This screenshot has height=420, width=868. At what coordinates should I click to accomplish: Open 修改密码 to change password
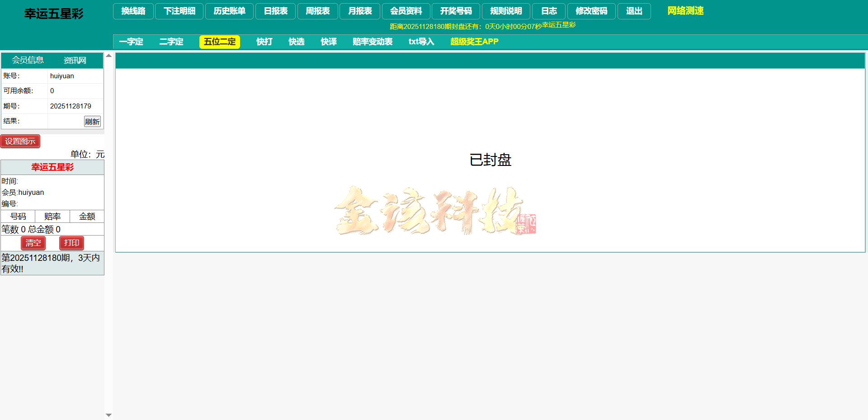click(x=591, y=11)
